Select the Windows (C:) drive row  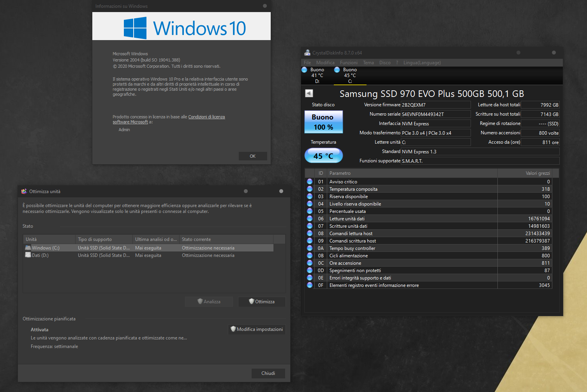pyautogui.click(x=148, y=248)
